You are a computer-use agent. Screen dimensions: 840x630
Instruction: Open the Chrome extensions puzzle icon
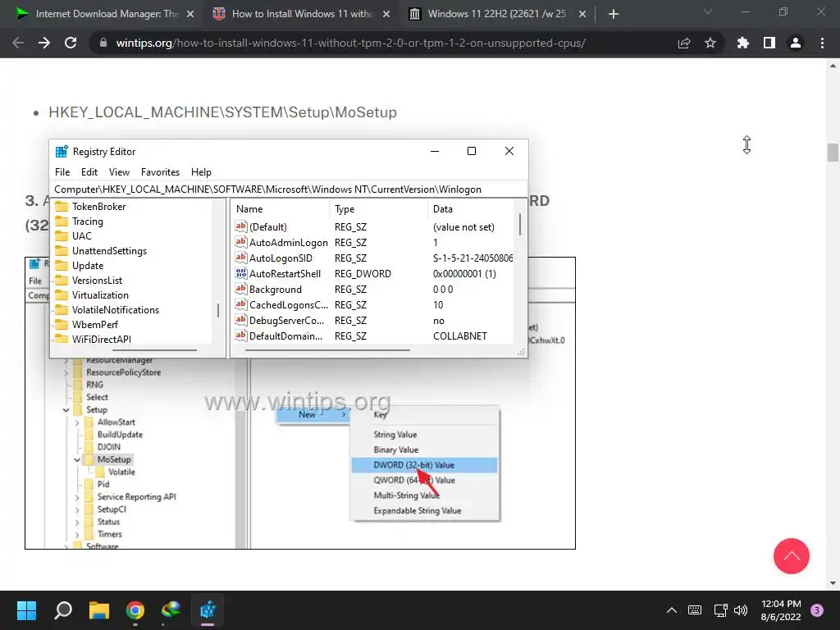[x=743, y=43]
